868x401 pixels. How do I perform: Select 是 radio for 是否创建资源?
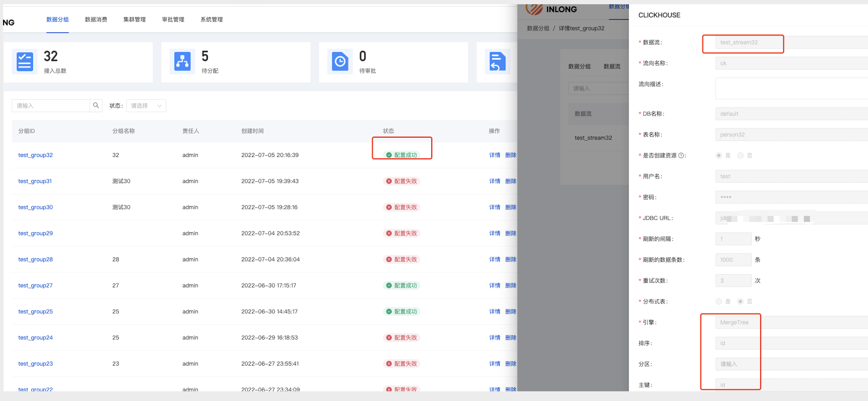[x=719, y=155]
